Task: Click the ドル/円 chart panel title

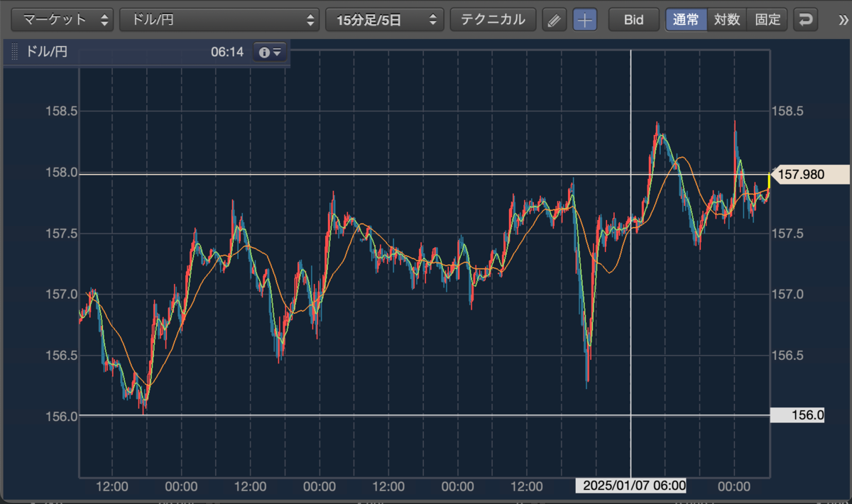Action: tap(46, 52)
